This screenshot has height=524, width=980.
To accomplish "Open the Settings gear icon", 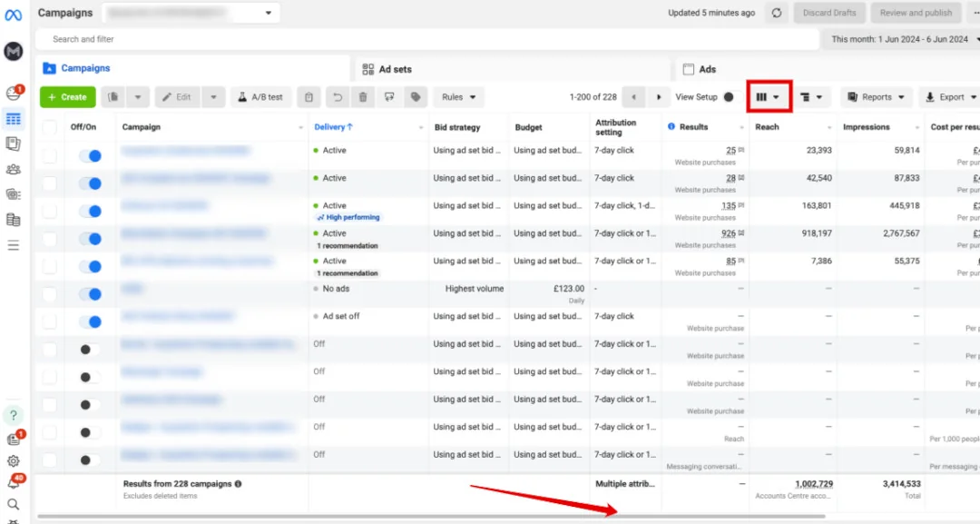I will 13,461.
